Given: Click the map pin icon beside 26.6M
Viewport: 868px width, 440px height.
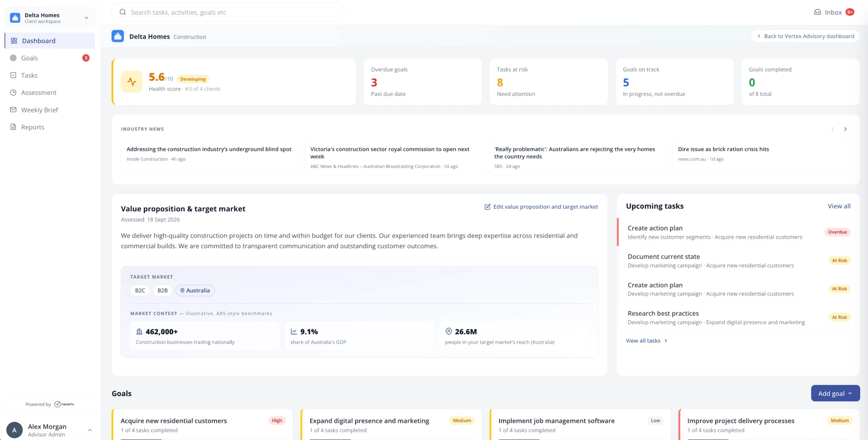Looking at the screenshot, I should [x=449, y=331].
